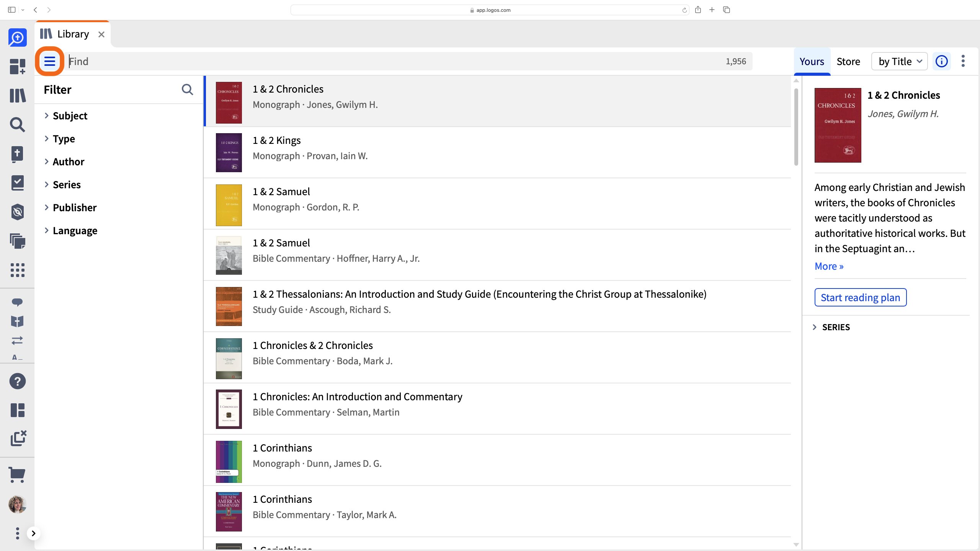Image resolution: width=980 pixels, height=551 pixels.
Task: Expand the Author filter
Action: [64, 161]
